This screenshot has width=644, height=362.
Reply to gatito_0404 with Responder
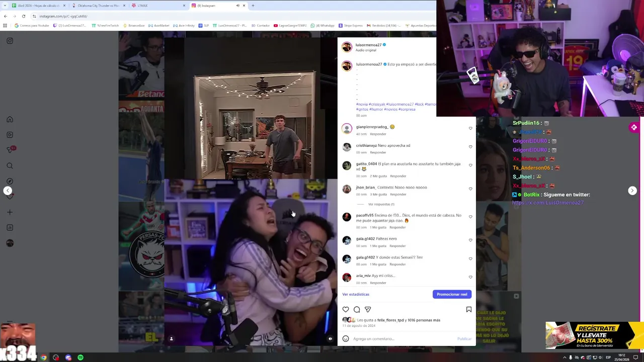click(398, 176)
